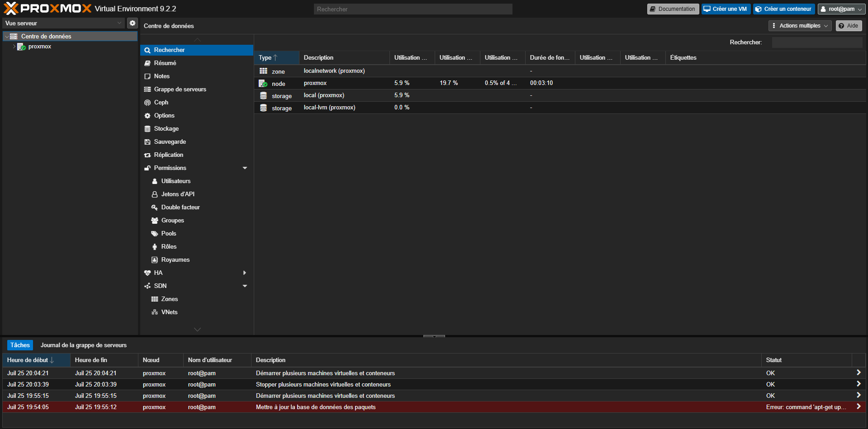
Task: Click the Utilisateurs user icon
Action: [155, 181]
